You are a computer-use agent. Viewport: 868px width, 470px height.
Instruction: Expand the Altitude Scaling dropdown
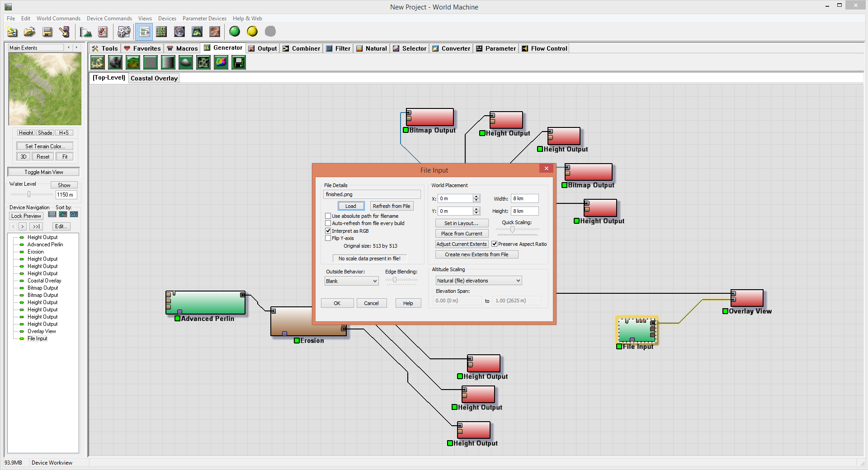[x=478, y=281]
